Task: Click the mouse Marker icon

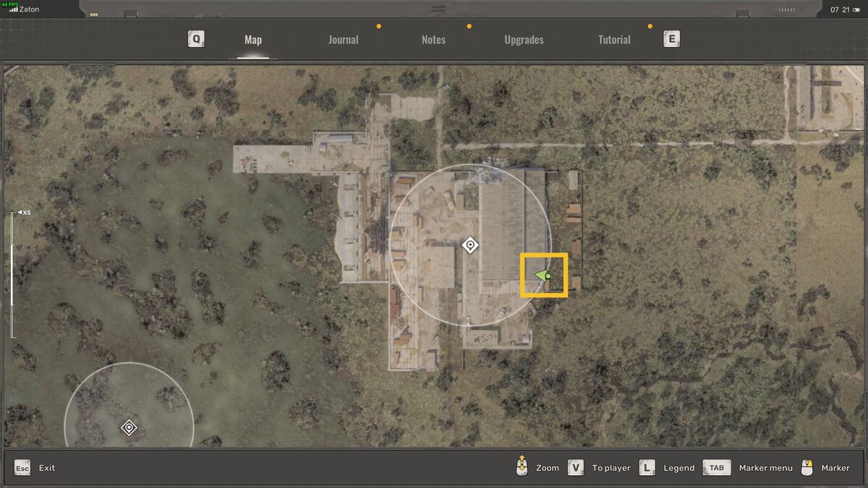Action: click(809, 467)
